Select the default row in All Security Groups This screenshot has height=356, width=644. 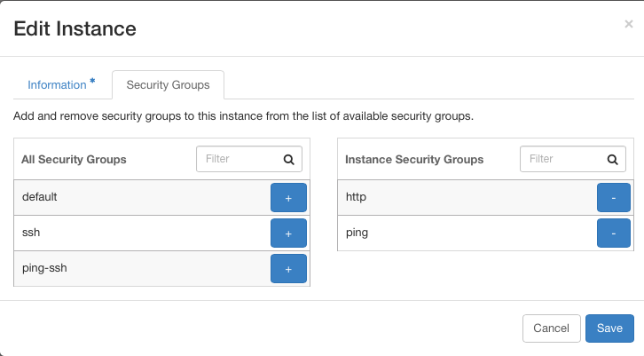click(161, 198)
